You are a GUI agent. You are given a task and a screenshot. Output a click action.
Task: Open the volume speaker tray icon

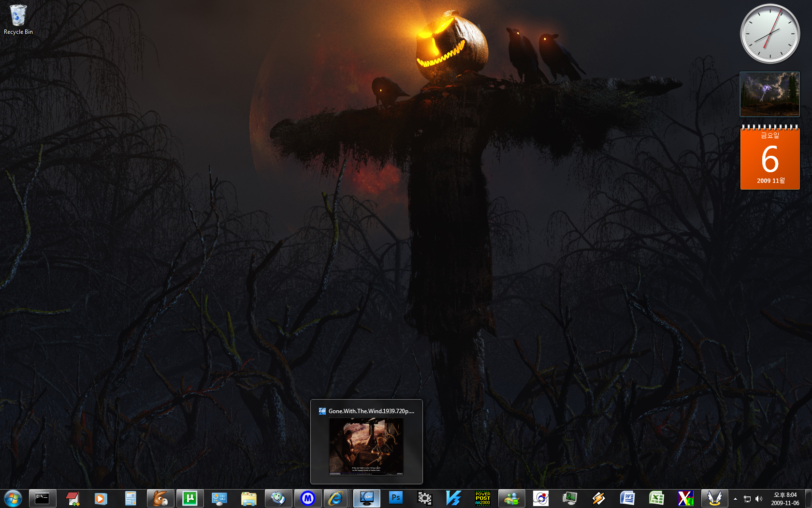[x=759, y=499]
